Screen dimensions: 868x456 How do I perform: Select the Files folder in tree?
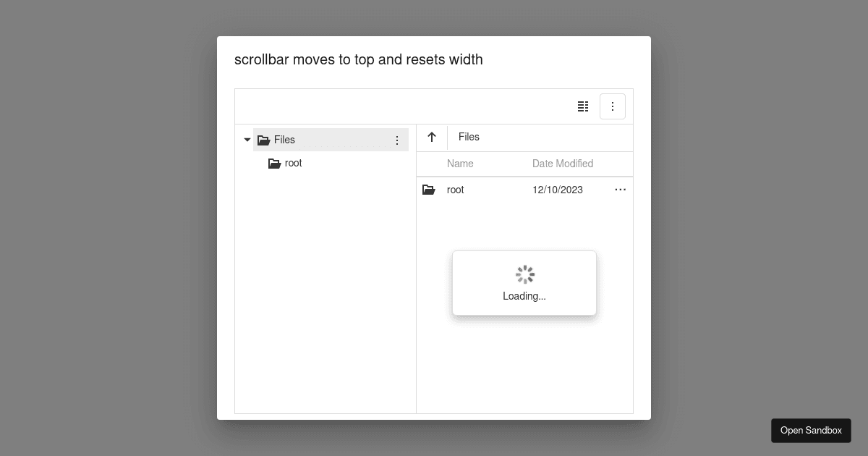click(331, 140)
